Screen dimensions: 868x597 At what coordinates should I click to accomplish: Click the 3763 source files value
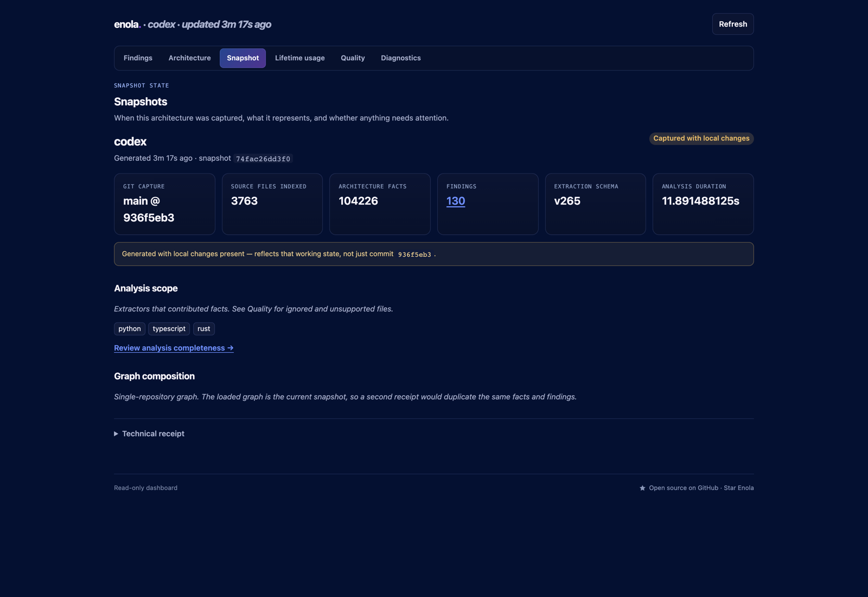[x=244, y=201]
